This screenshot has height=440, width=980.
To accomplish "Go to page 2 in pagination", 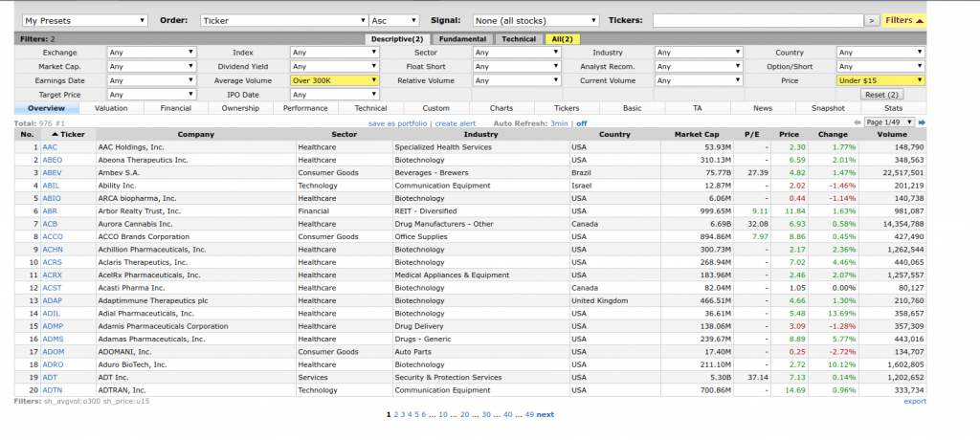I will pyautogui.click(x=395, y=414).
